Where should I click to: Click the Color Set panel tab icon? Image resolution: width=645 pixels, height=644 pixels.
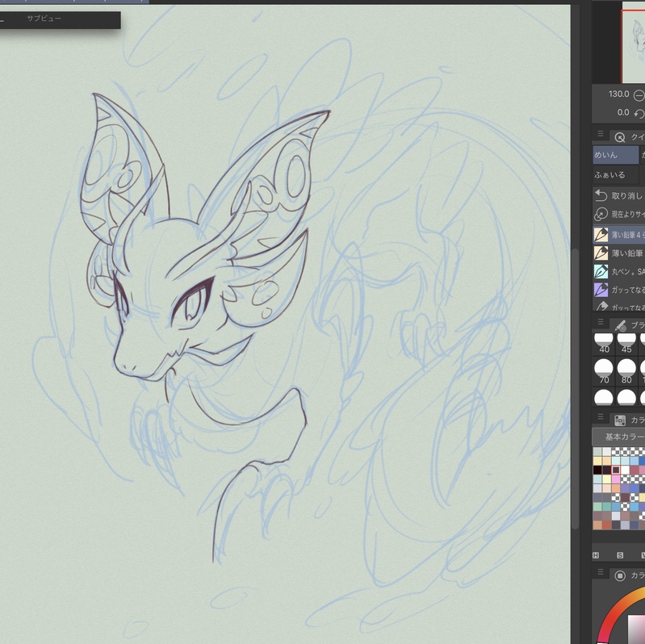point(620,420)
